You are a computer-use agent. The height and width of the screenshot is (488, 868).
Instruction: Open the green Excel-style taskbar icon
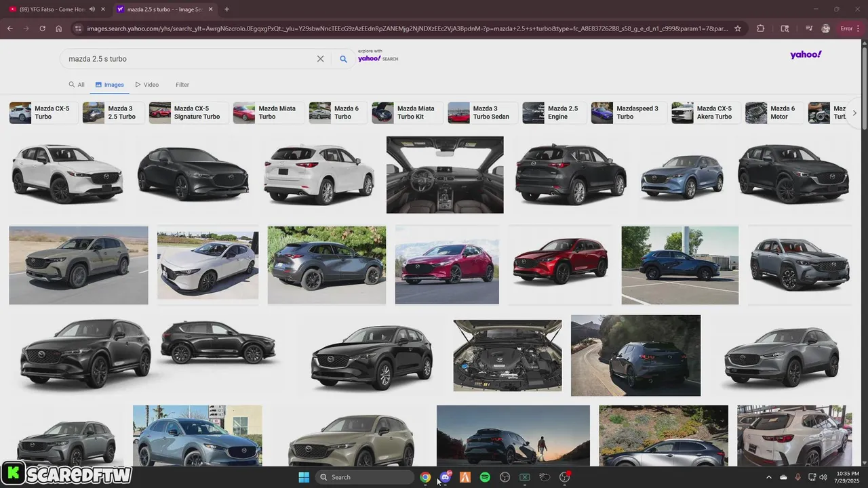(x=524, y=477)
